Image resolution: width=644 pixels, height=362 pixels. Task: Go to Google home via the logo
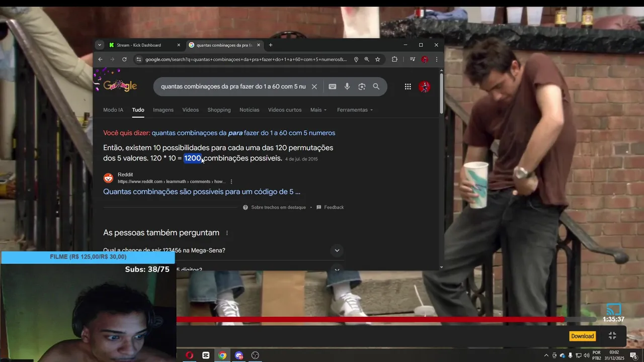click(x=120, y=85)
